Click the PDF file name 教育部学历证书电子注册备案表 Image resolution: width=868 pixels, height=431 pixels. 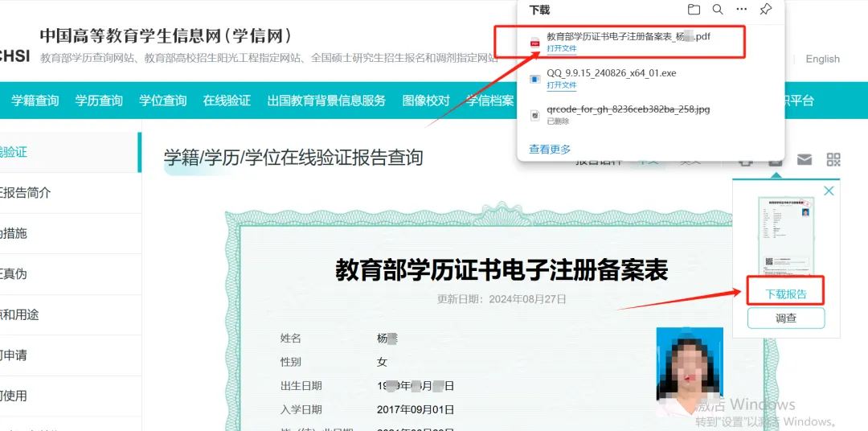point(628,36)
